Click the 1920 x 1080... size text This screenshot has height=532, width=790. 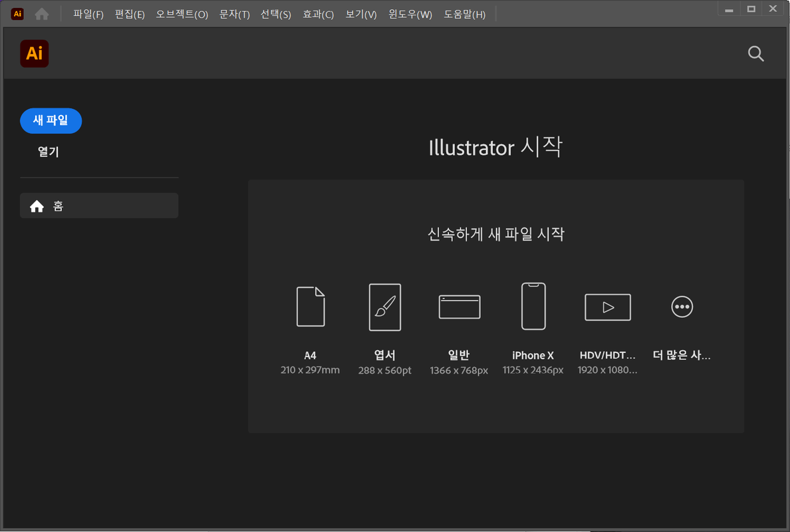pos(607,370)
